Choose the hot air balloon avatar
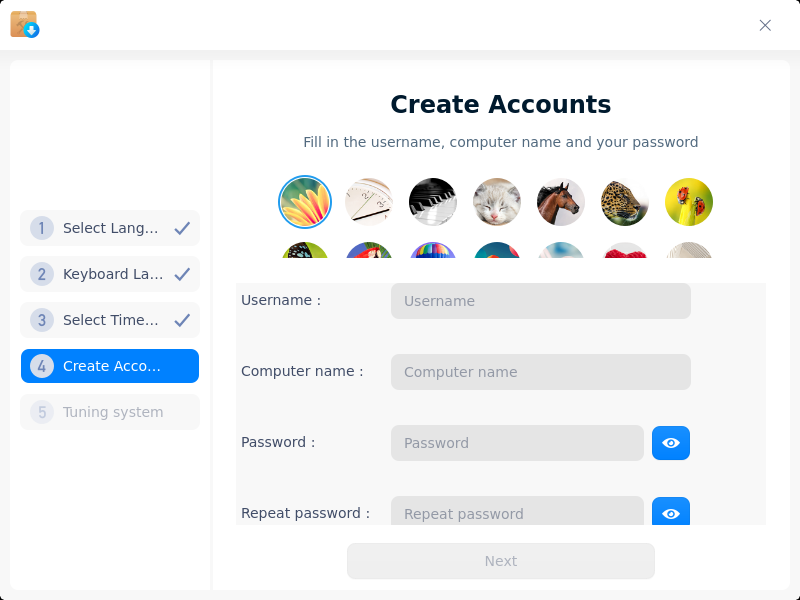The height and width of the screenshot is (600, 800). point(433,250)
